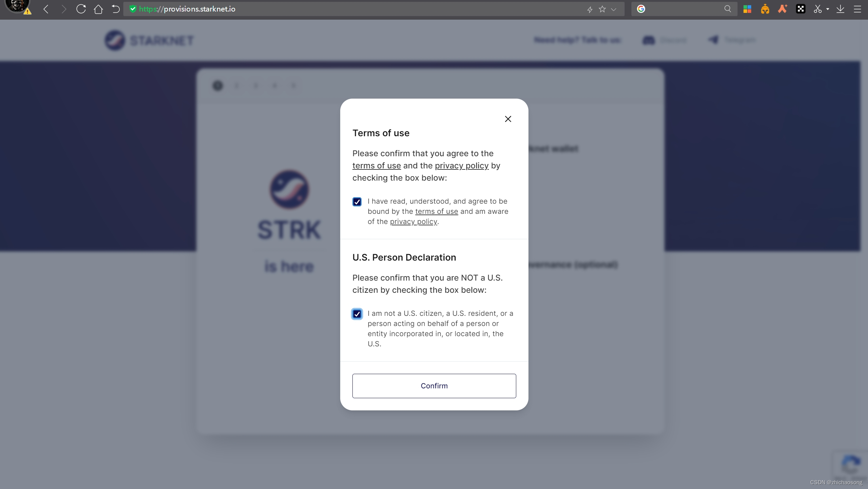This screenshot has height=489, width=868.
Task: Go to browser home page icon
Action: pyautogui.click(x=98, y=9)
